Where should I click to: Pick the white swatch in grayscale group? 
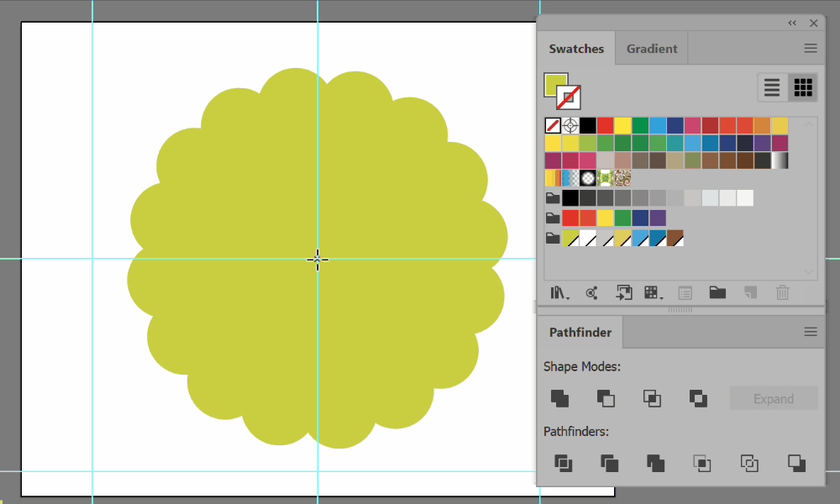click(x=744, y=198)
